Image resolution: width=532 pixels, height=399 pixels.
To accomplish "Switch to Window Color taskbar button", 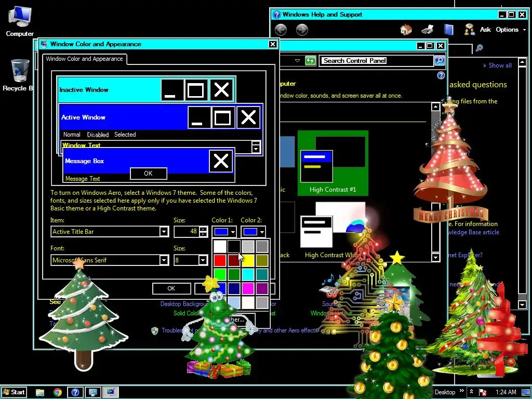I will pyautogui.click(x=111, y=392).
